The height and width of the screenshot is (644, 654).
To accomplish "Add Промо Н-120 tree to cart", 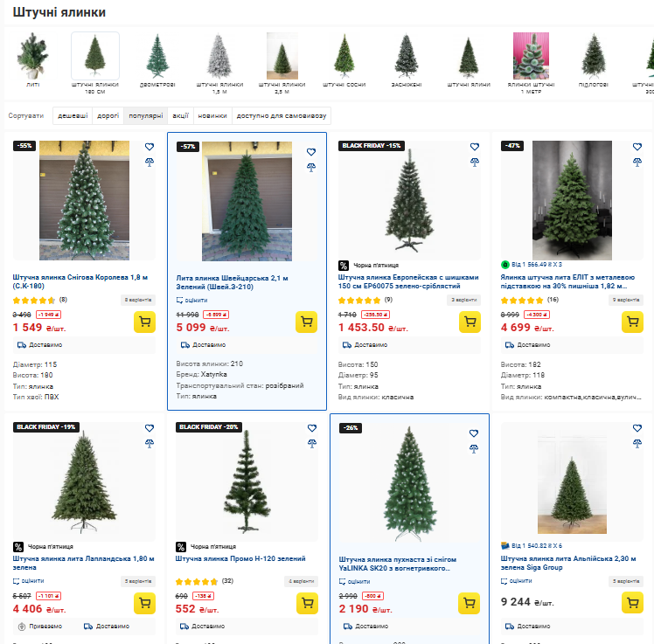I will (x=307, y=603).
